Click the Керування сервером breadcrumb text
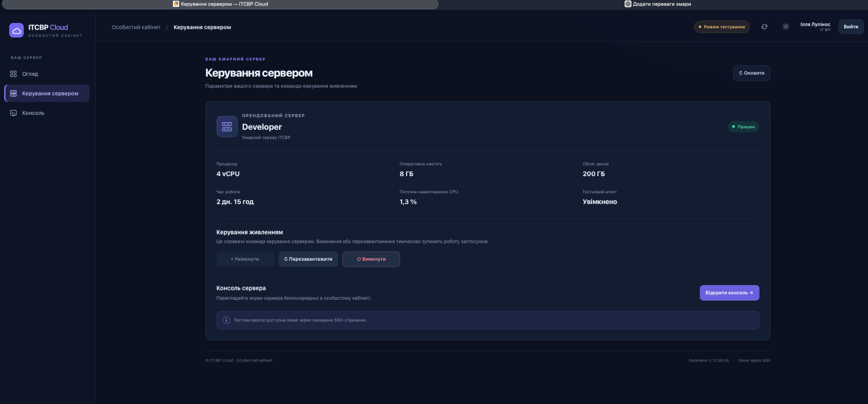 [202, 27]
